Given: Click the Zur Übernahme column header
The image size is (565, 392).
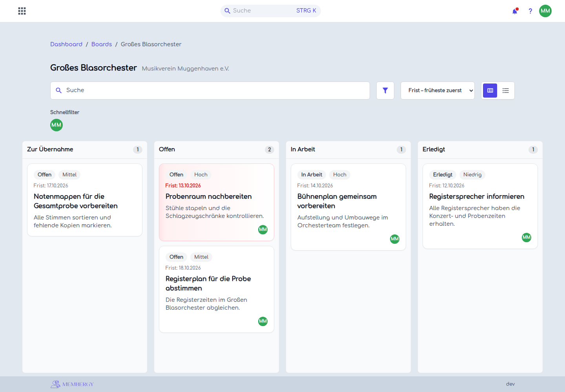Looking at the screenshot, I should click(x=85, y=150).
